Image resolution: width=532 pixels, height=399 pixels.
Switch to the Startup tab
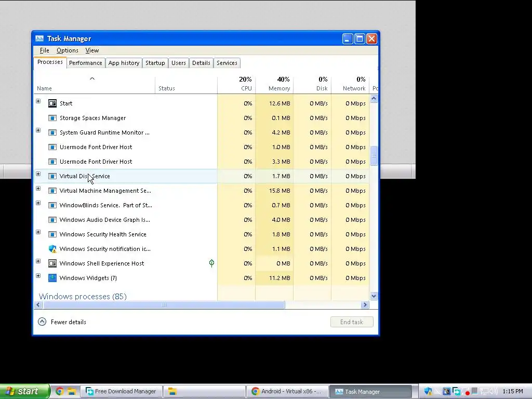pos(155,63)
